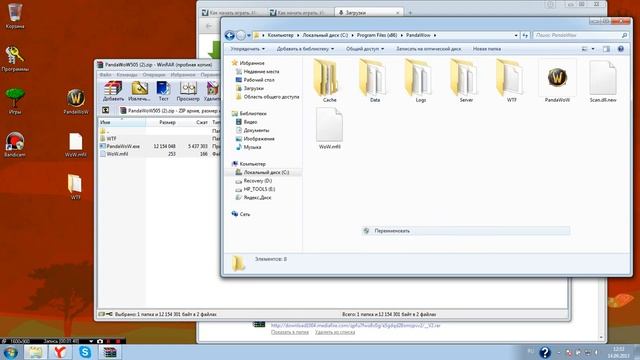Click WinRAR Тест (Test) toolbar icon

[163, 91]
